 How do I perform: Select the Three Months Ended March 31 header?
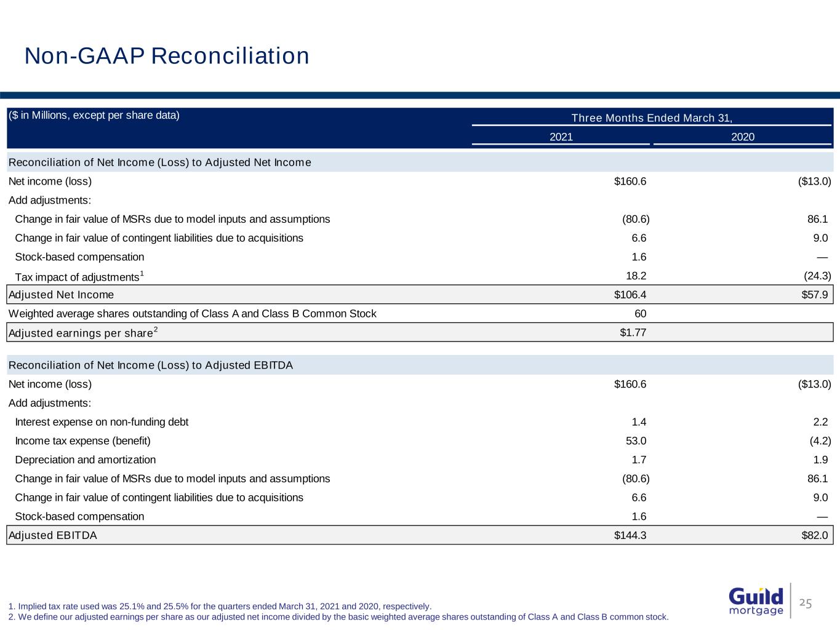click(x=652, y=118)
